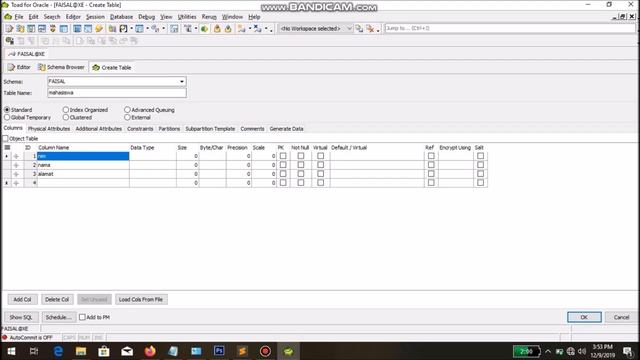The width and height of the screenshot is (640, 360).
Task: Click the delete workspace red X icon
Action: pos(370,29)
